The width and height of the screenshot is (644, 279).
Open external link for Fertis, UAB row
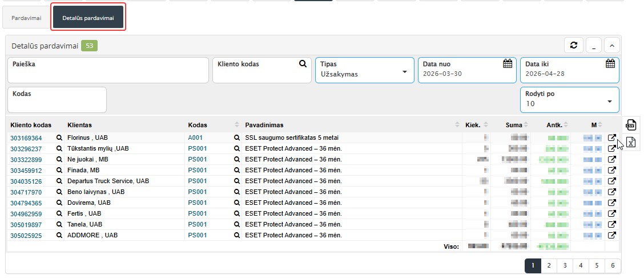coord(612,213)
